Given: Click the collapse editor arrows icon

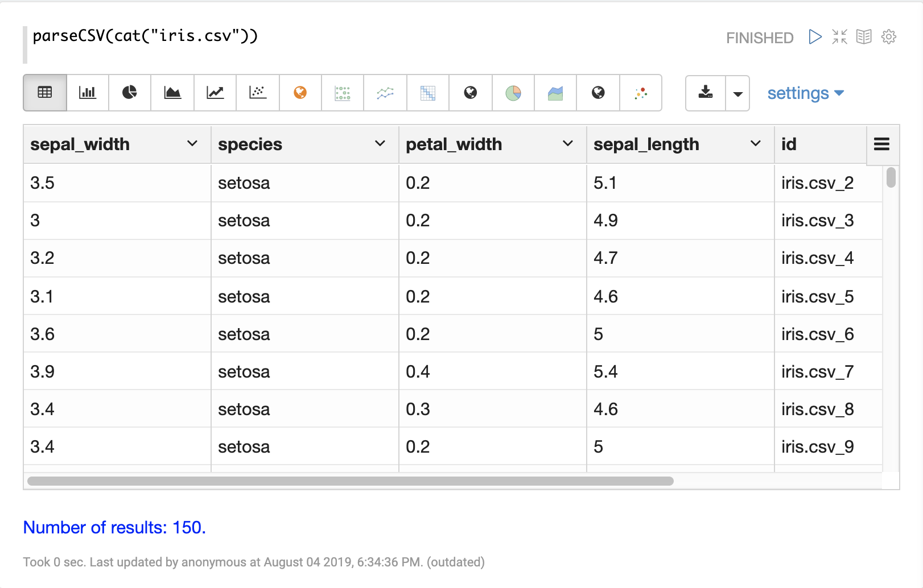Looking at the screenshot, I should coord(839,37).
